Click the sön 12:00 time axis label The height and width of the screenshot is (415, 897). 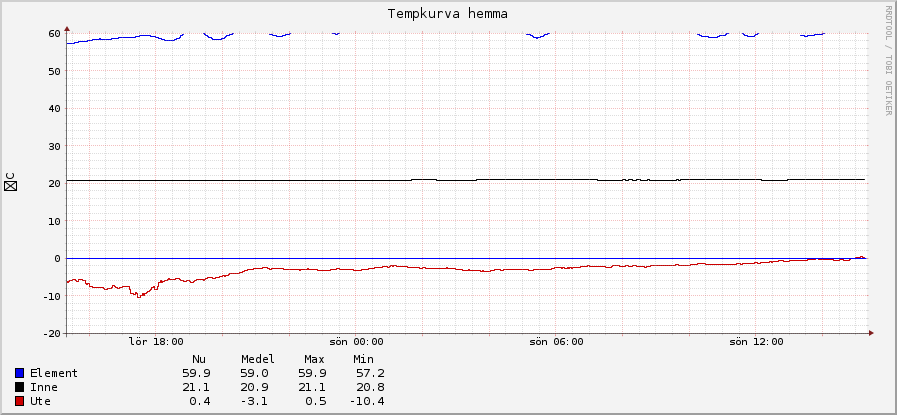point(755,342)
